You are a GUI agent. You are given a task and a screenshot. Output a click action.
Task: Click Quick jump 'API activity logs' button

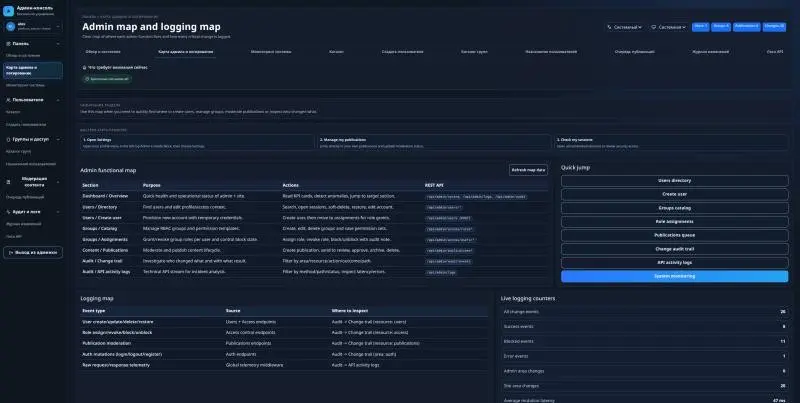point(674,263)
